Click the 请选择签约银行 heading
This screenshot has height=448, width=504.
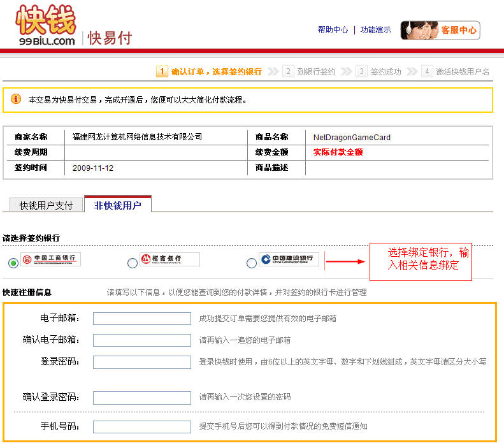[x=31, y=238]
